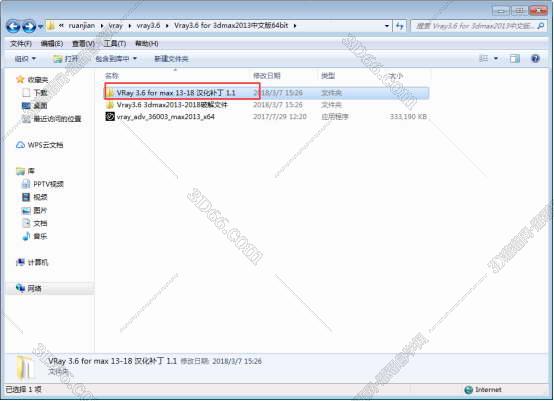The image size is (554, 401).
Task: Open the 工具(T) menu
Action: click(114, 43)
